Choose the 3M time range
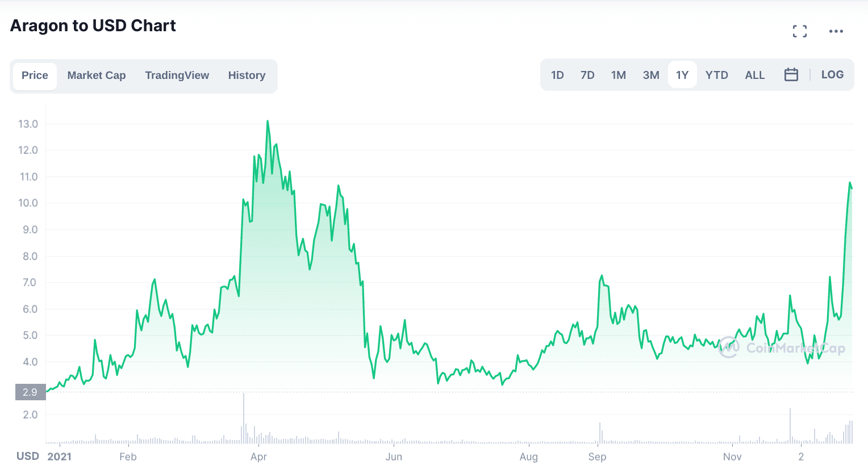 [x=651, y=75]
